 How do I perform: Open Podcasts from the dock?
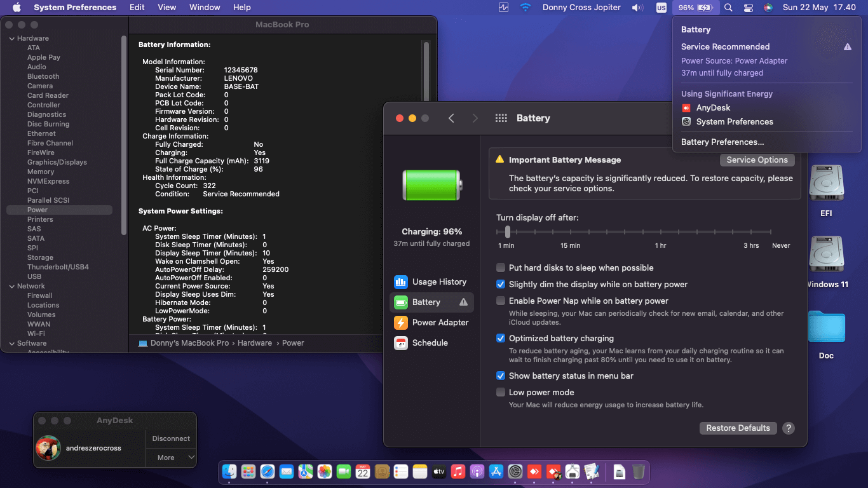pyautogui.click(x=477, y=471)
